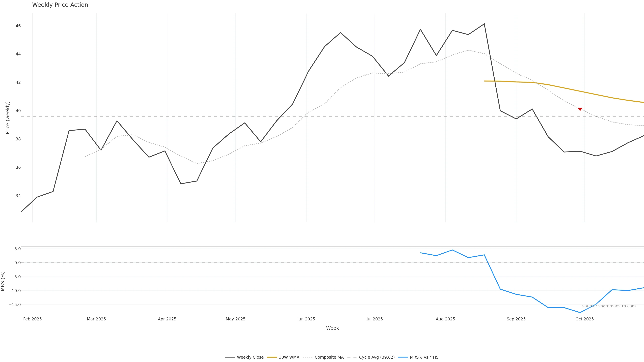This screenshot has width=644, height=362.
Task: Click the 46 price axis tick label
Action: coord(18,26)
